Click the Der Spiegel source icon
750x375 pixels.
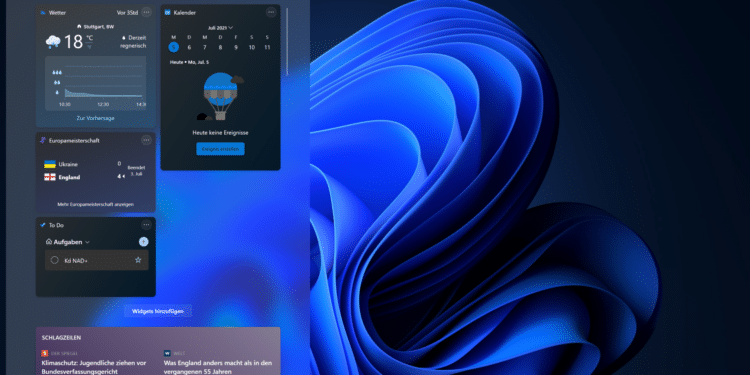click(45, 353)
